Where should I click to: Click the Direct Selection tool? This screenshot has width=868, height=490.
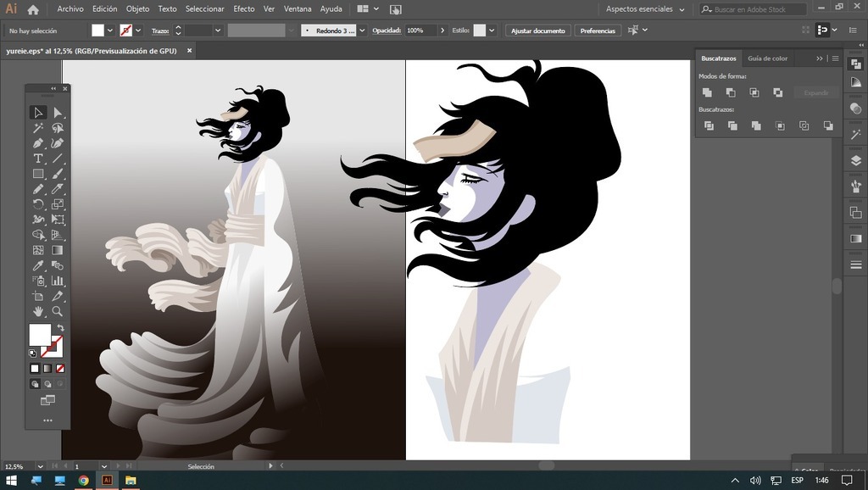point(58,113)
